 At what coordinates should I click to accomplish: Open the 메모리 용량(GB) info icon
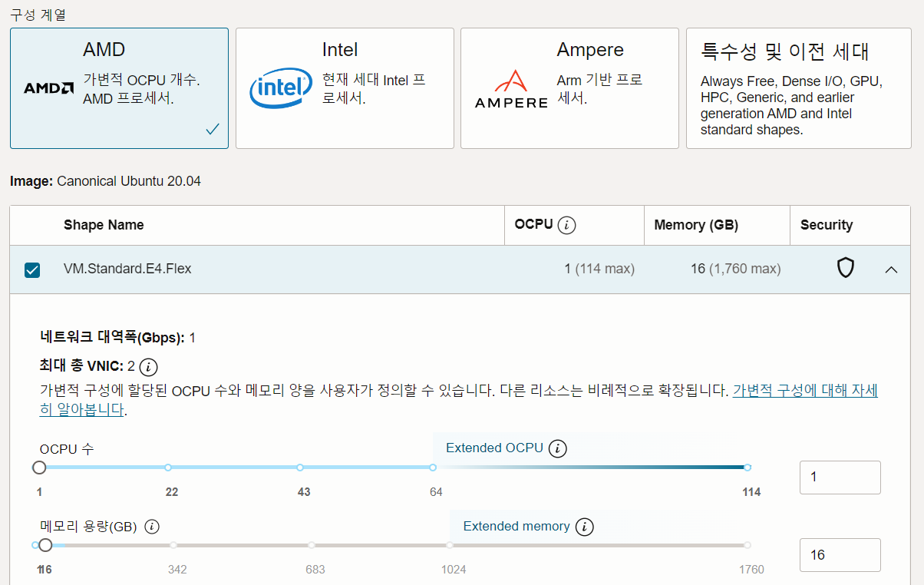152,527
